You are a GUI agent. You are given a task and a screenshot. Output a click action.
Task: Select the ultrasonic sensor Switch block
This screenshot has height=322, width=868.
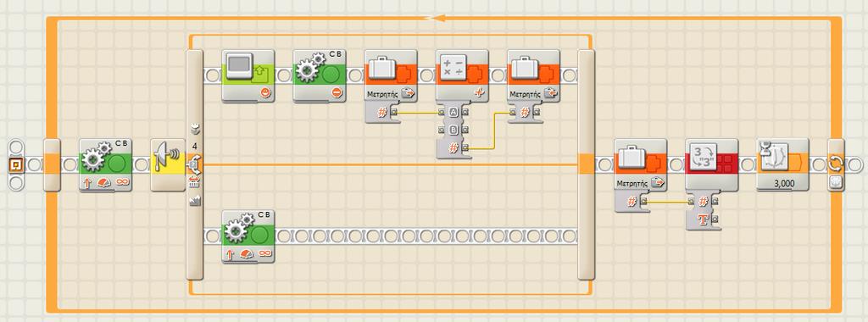[x=168, y=165]
